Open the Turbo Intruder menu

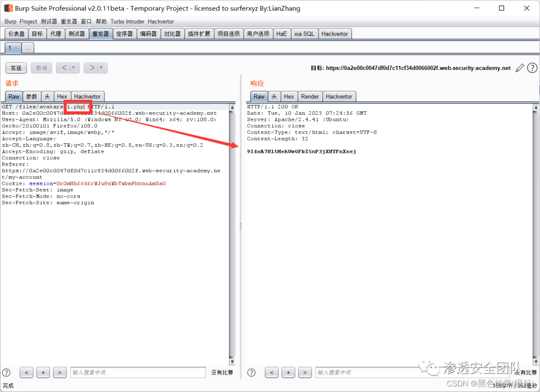(x=127, y=21)
